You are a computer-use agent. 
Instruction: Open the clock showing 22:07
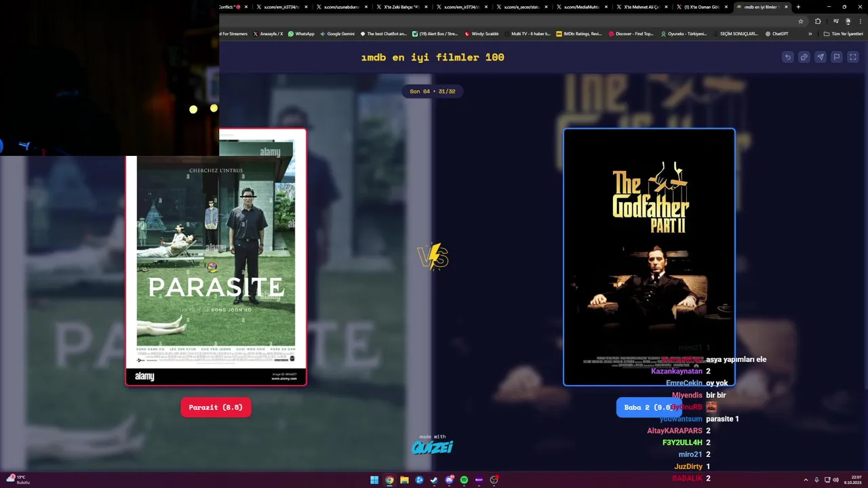[852, 480]
